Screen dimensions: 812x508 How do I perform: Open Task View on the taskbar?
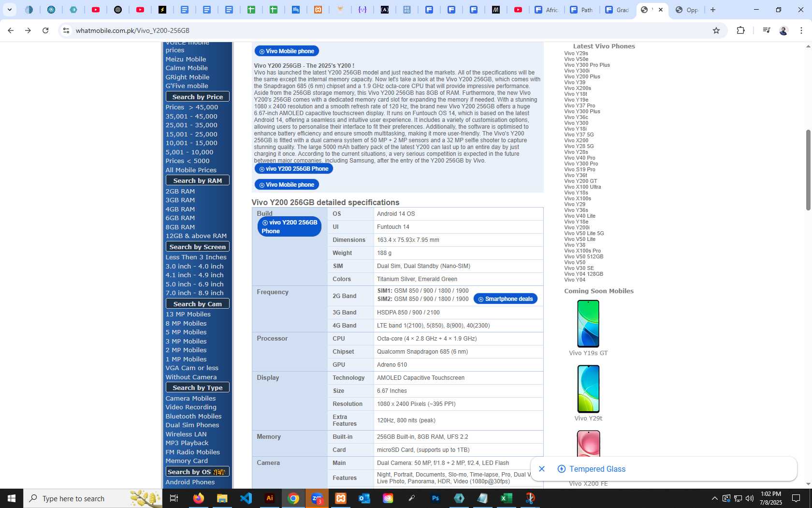174,498
